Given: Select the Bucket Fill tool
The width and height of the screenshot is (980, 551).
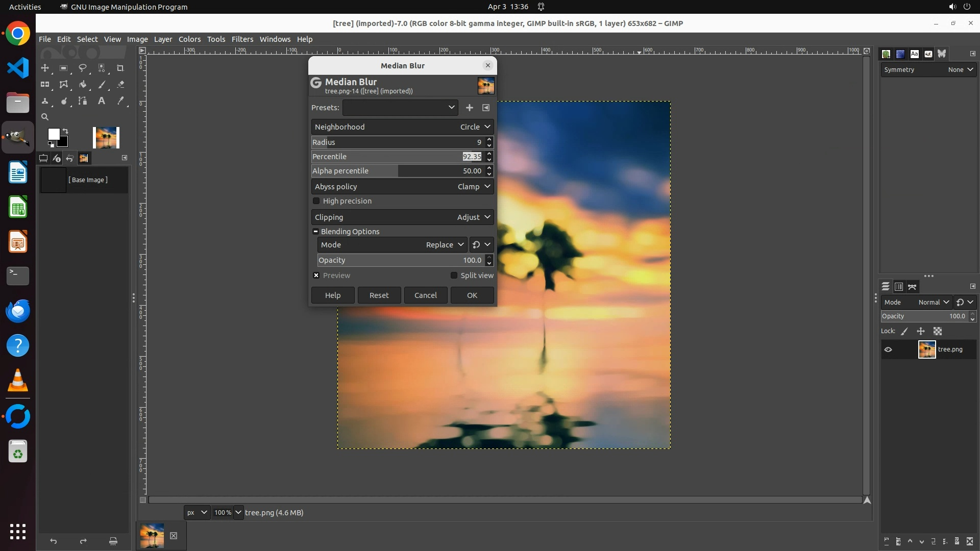Looking at the screenshot, I should pos(82,85).
